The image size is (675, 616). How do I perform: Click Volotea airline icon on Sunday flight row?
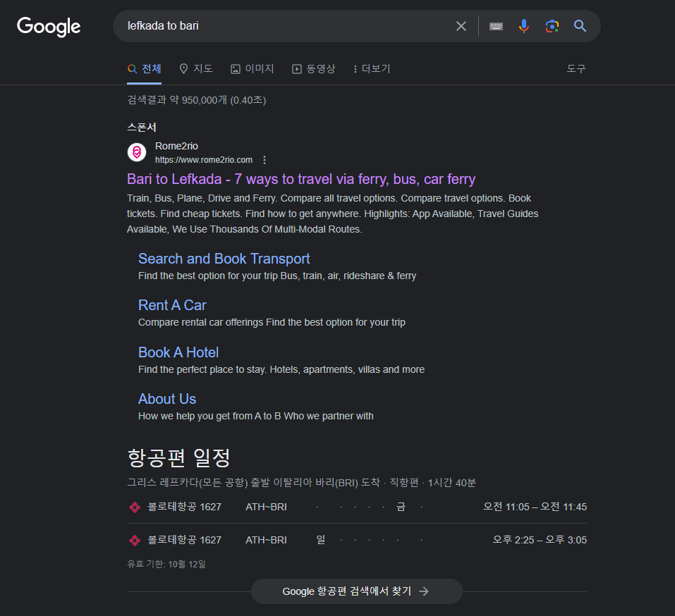coord(135,541)
